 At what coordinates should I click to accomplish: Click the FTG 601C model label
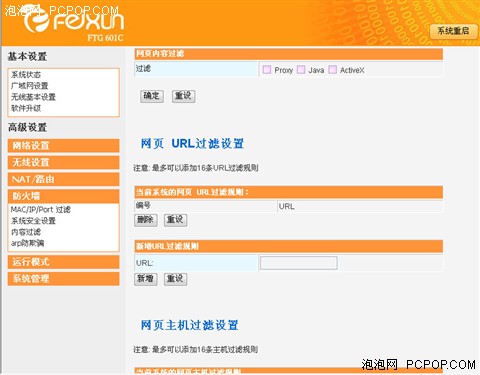(x=105, y=38)
